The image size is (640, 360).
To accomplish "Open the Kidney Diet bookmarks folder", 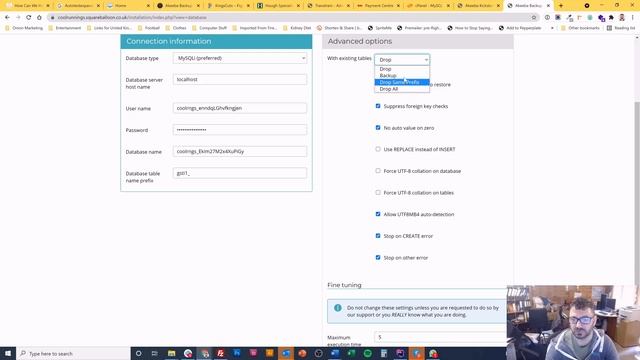I will [297, 28].
